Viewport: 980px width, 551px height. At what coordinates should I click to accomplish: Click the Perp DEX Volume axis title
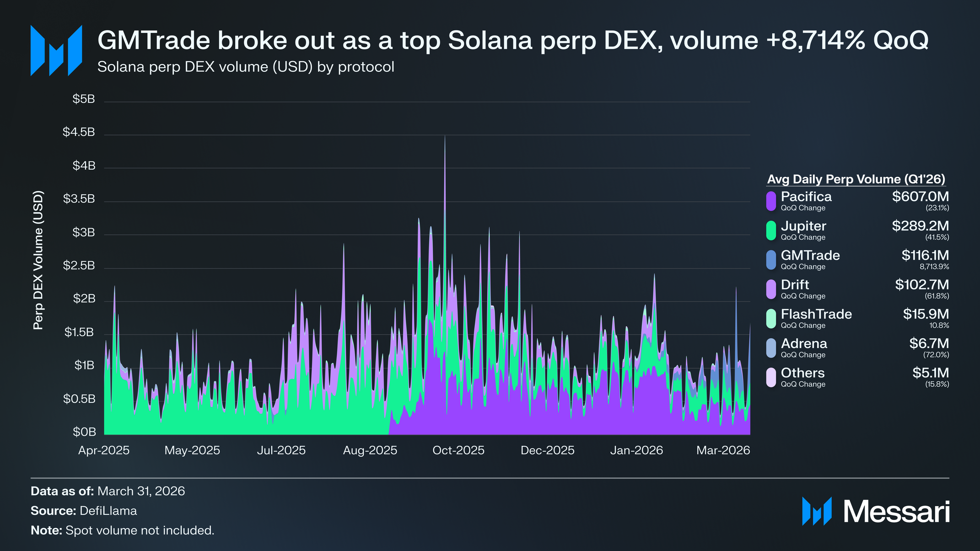pos(38,260)
